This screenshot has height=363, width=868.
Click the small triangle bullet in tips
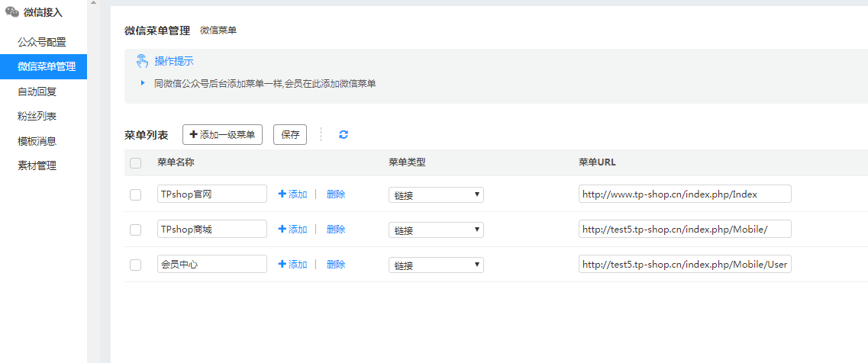143,83
